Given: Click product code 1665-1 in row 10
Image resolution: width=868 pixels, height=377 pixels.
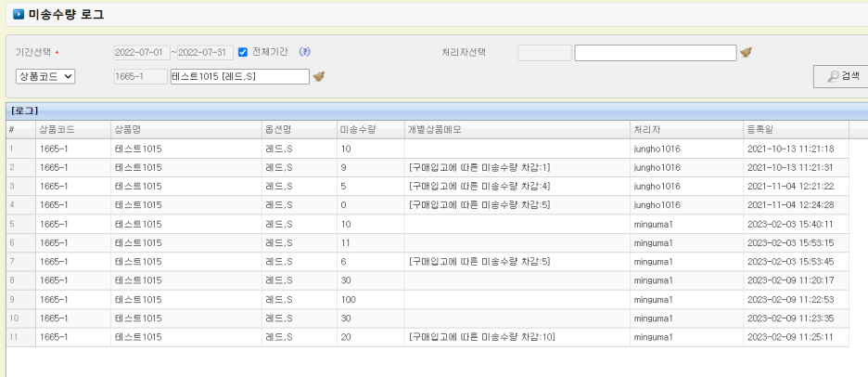Looking at the screenshot, I should (54, 318).
